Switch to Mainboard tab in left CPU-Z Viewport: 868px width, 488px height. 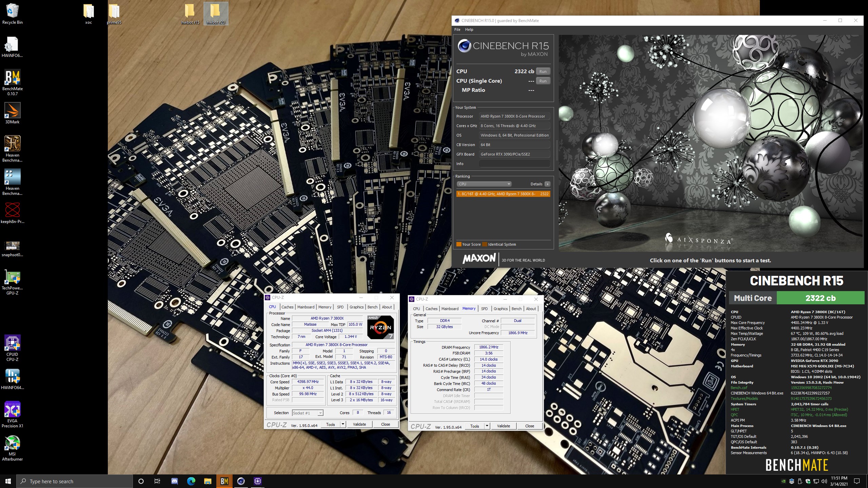(306, 307)
